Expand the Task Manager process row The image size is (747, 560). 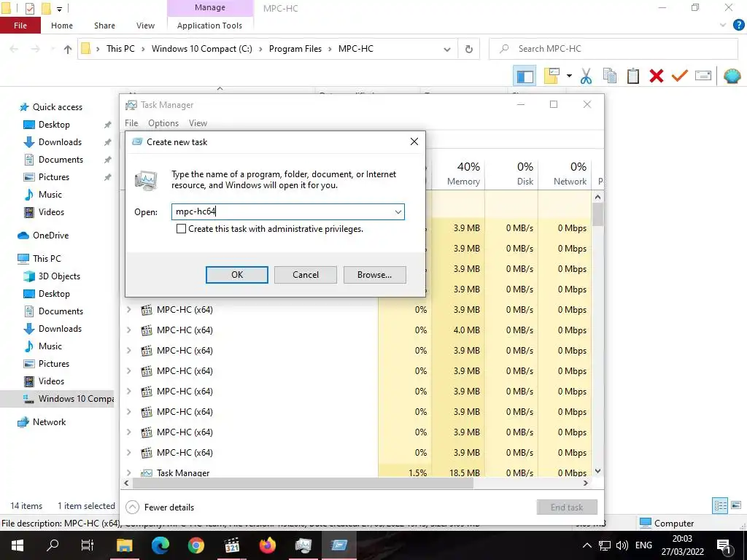(x=128, y=472)
